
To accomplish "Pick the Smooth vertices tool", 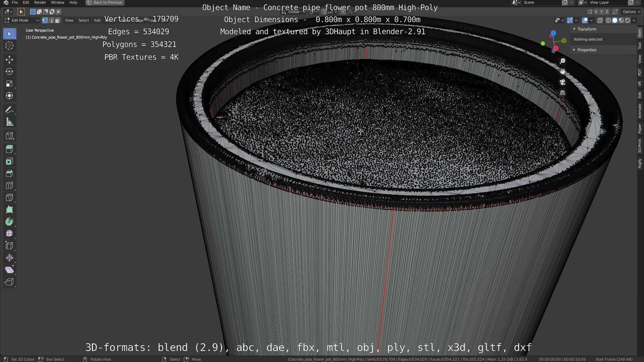I will (x=9, y=234).
